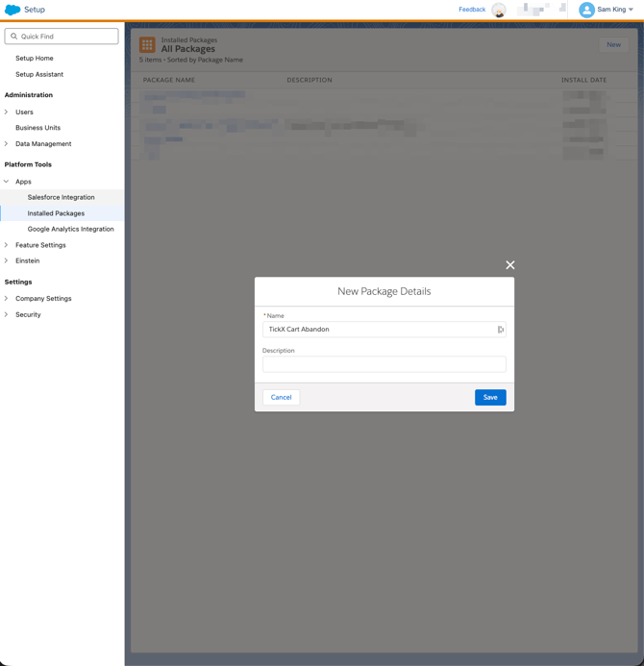Click the user avatar icon for Sam King
The height and width of the screenshot is (666, 644).
tap(586, 10)
